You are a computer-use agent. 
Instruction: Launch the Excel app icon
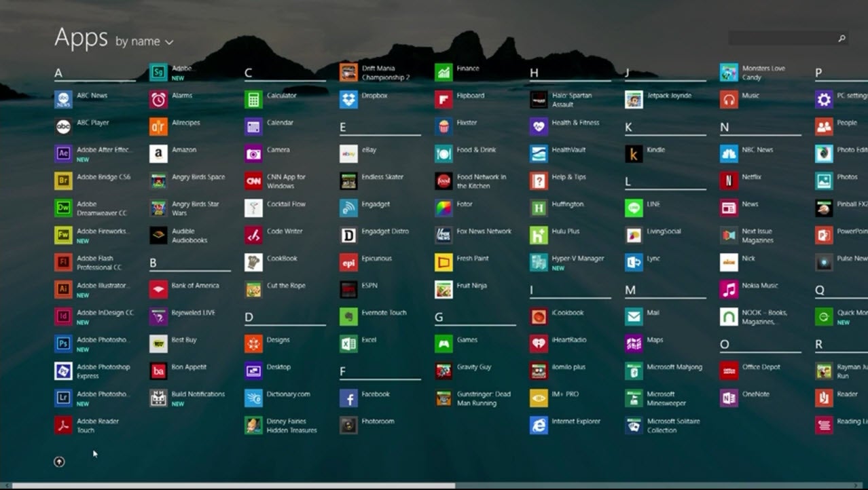348,344
